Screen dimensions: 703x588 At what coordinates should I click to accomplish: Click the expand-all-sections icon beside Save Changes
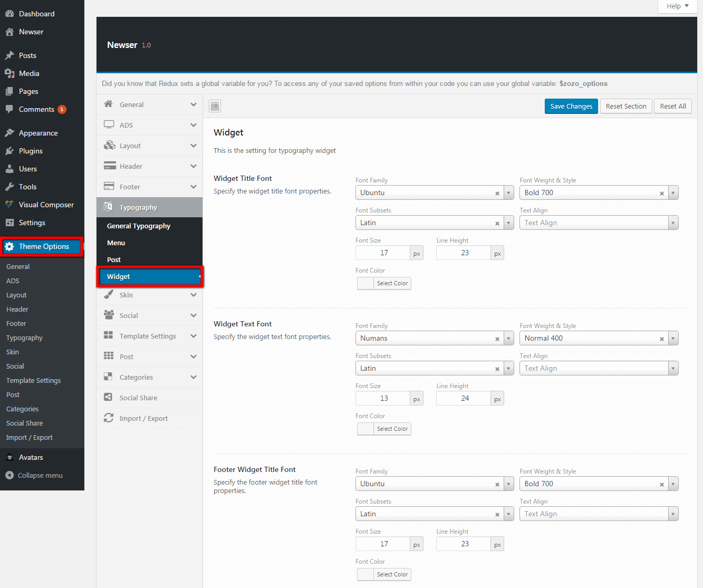(x=215, y=106)
